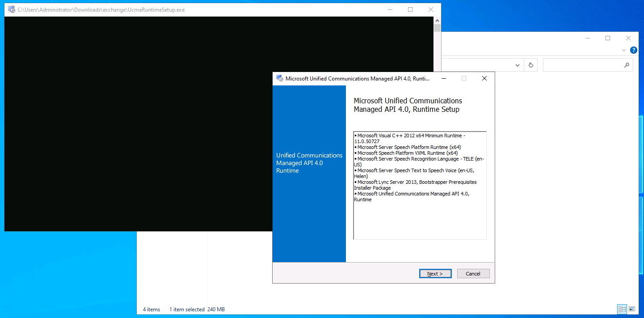
Task: Switch File Explorer to details view
Action: [x=622, y=309]
